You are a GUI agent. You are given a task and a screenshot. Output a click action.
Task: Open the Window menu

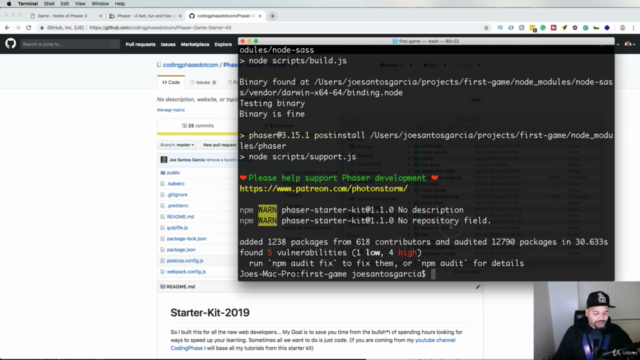pos(100,4)
